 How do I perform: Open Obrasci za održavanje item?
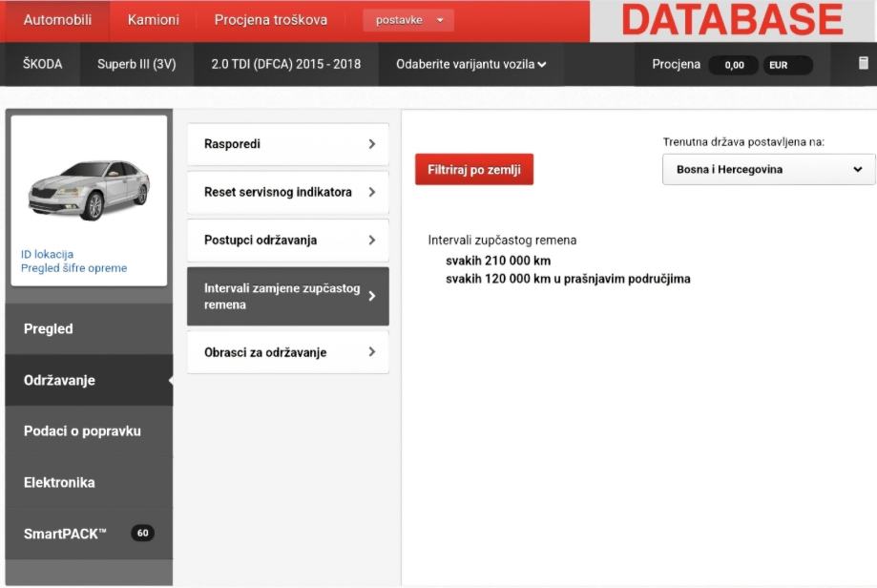(x=287, y=352)
